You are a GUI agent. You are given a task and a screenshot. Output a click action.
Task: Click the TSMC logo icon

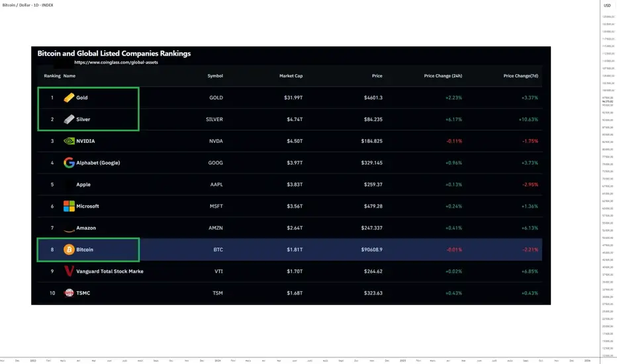point(69,293)
